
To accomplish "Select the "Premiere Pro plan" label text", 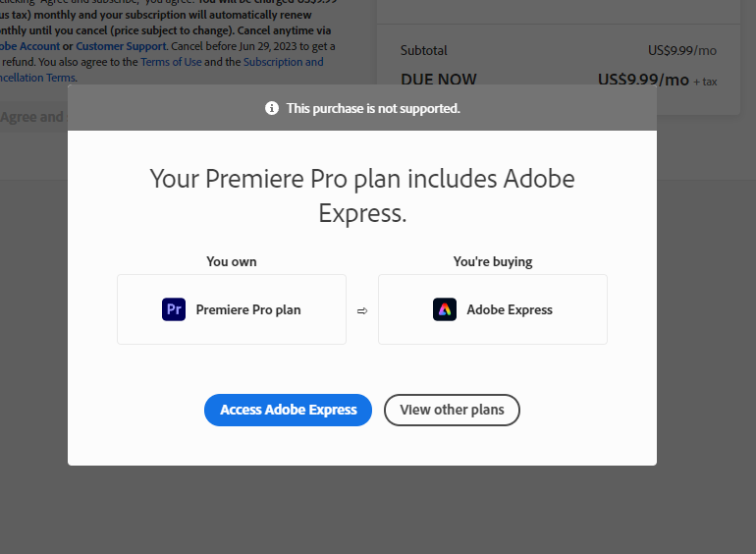I will [x=248, y=309].
